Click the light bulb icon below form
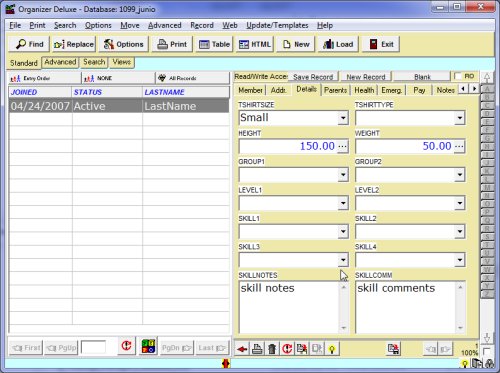 point(332,349)
